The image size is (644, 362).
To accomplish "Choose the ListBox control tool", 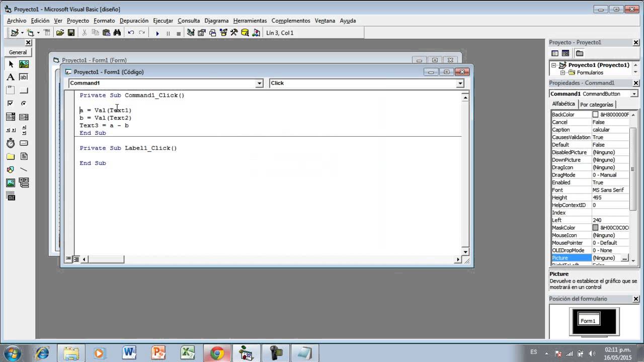I will coord(24,117).
